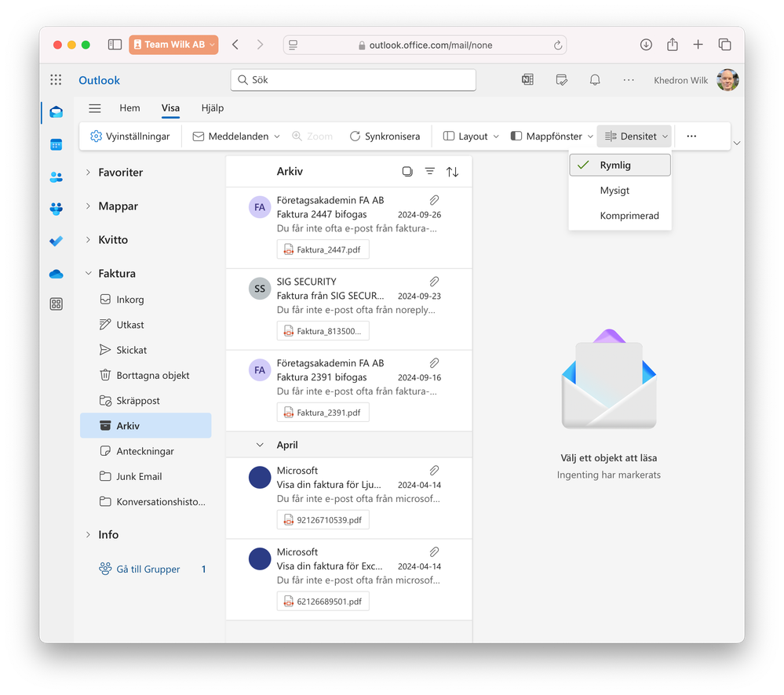Open OneDrive cloud icon in sidebar
Viewport: 784px width, 695px height.
pyautogui.click(x=56, y=274)
